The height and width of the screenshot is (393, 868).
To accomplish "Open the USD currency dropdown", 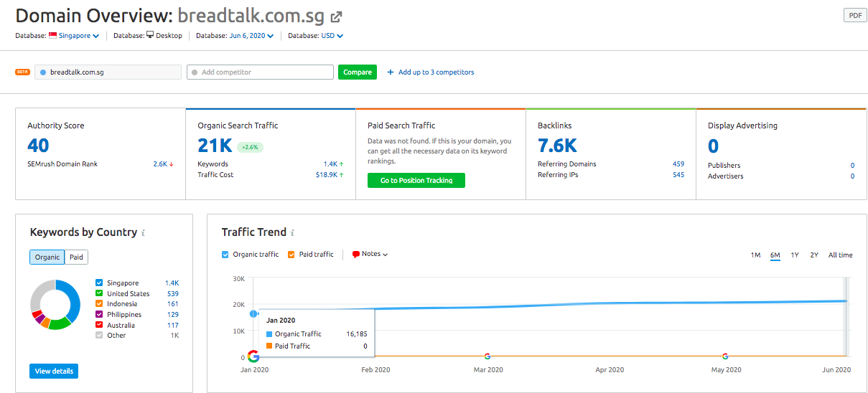I will [x=332, y=36].
